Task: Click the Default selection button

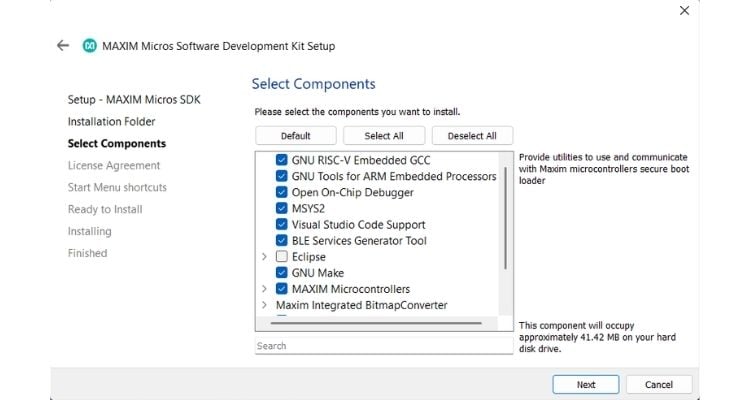Action: click(x=296, y=136)
